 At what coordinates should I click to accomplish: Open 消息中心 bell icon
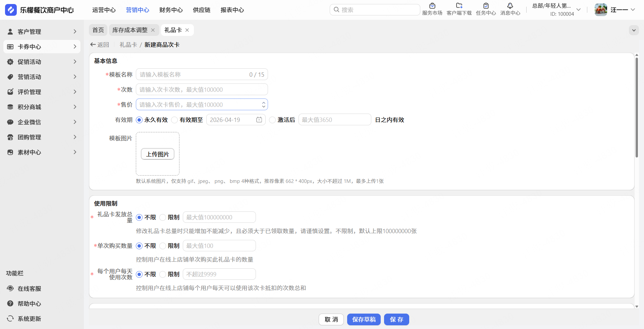pos(510,6)
